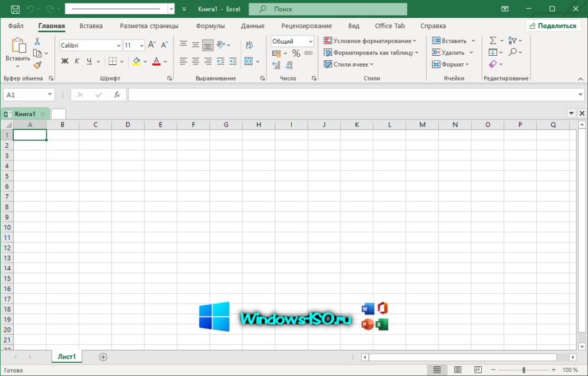Click the Clear eraser icon
588x376 pixels.
pos(493,64)
